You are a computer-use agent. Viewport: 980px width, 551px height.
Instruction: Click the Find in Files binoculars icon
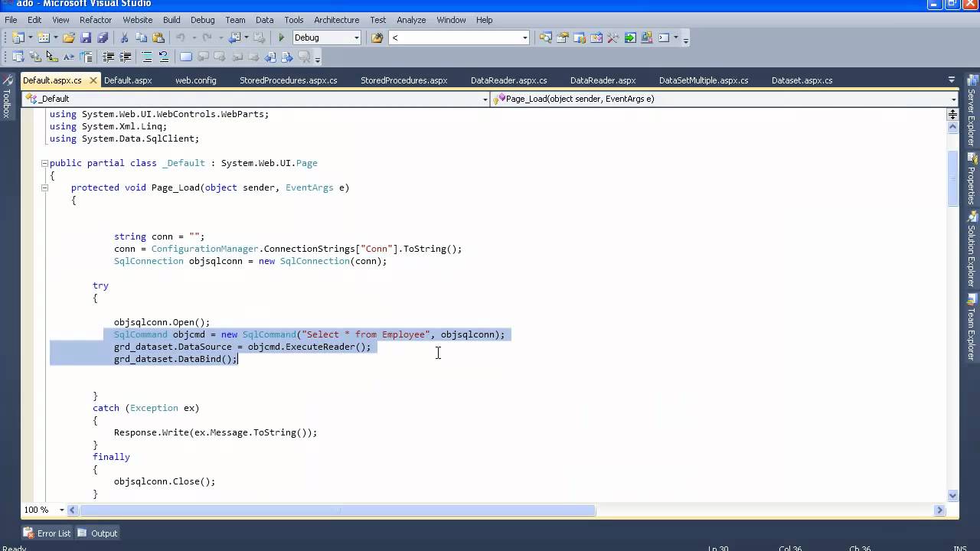[377, 37]
